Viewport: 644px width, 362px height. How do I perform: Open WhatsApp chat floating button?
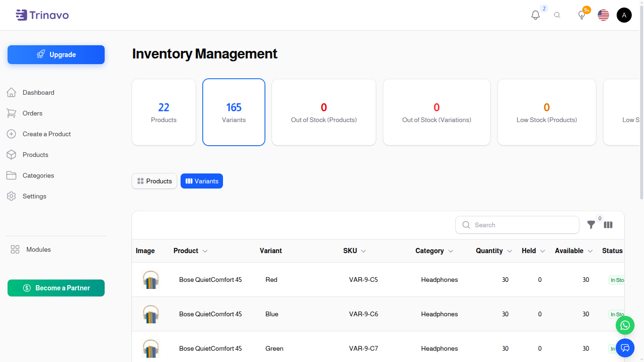tap(625, 325)
